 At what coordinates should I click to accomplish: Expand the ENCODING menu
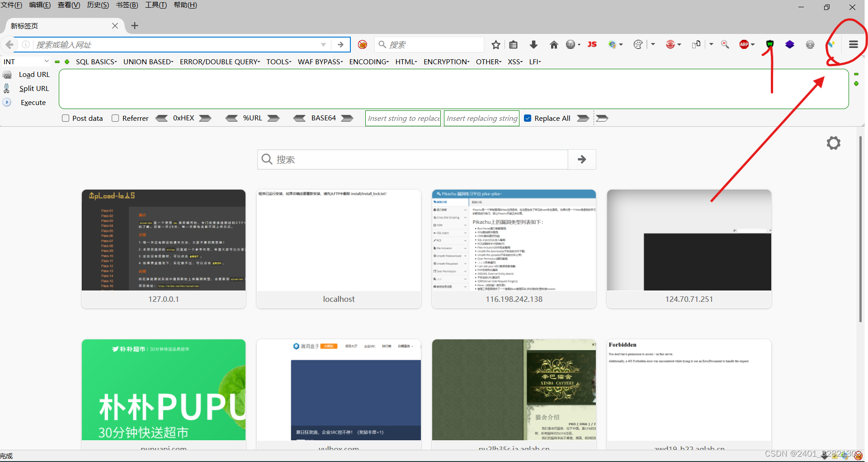(369, 62)
